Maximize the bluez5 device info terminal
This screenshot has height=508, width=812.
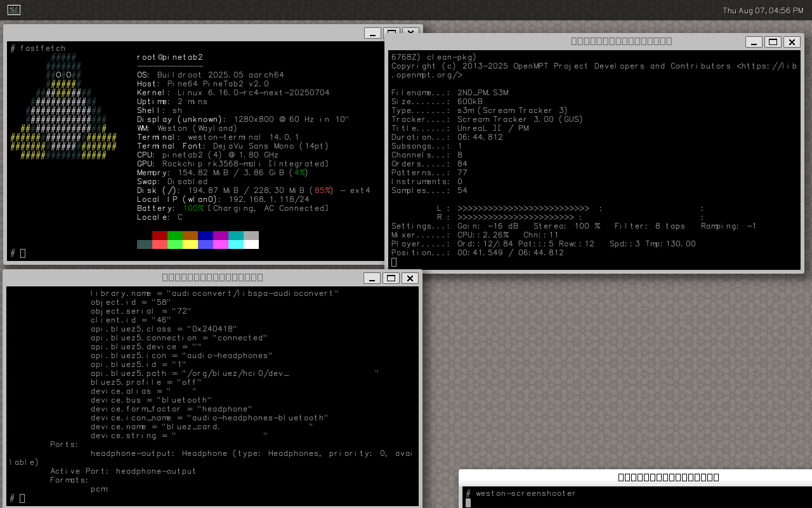[391, 278]
